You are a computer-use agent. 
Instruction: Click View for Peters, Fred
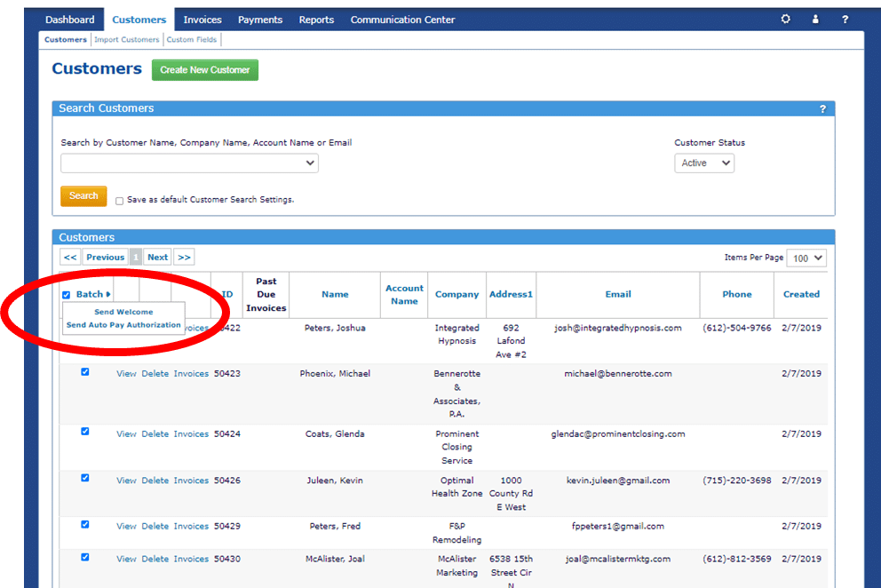click(x=126, y=526)
